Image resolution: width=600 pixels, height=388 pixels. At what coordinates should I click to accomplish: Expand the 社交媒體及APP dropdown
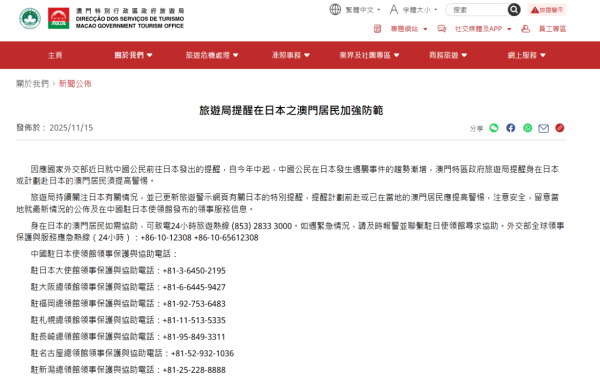(x=483, y=29)
